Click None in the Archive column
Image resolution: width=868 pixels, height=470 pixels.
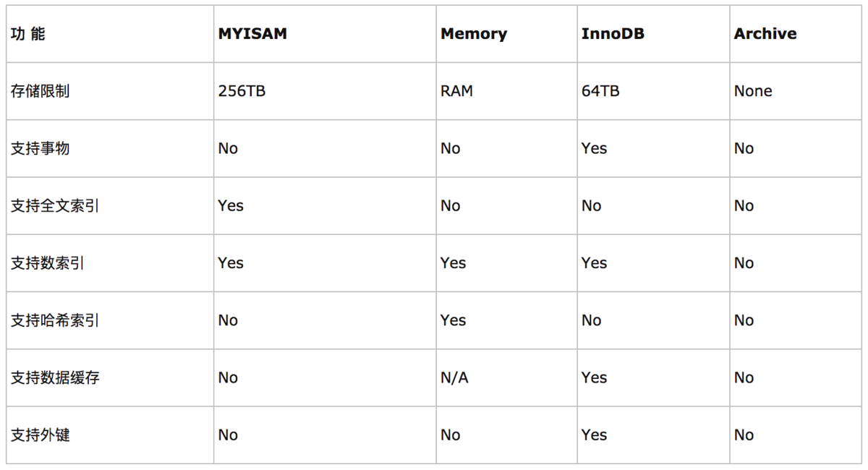752,91
